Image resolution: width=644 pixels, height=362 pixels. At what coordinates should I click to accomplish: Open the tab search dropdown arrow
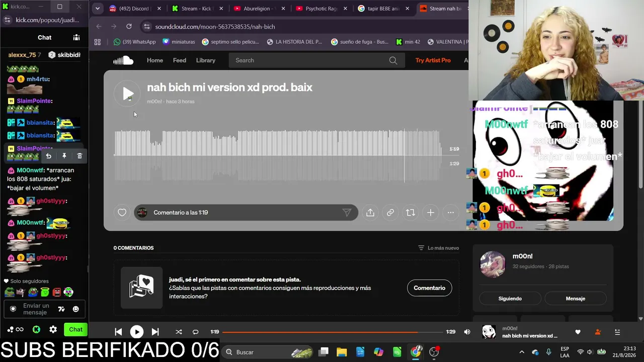(98, 9)
